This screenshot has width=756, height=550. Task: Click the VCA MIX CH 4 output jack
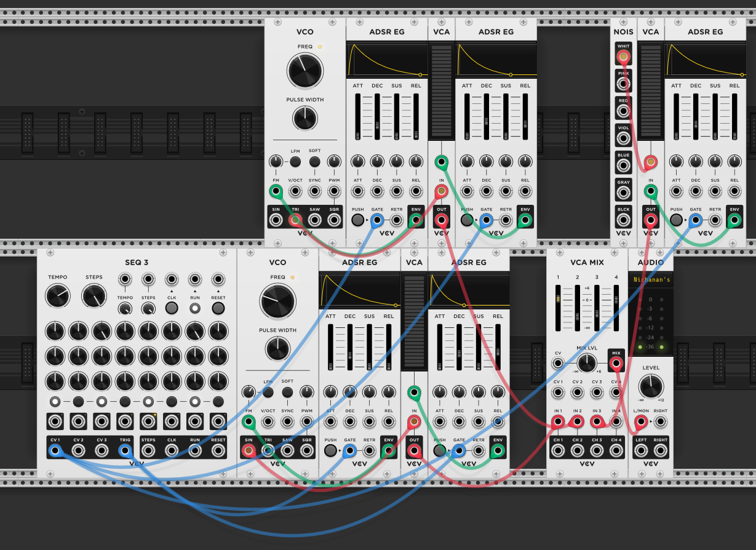616,451
